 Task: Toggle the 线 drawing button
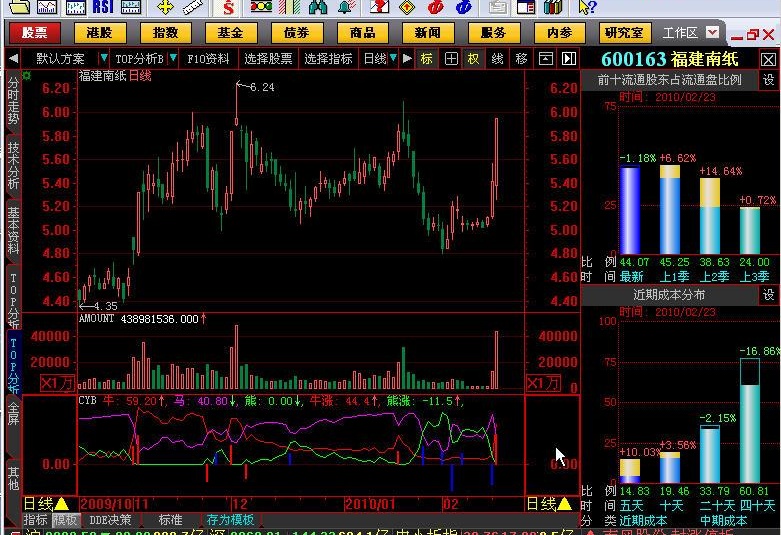(x=497, y=59)
